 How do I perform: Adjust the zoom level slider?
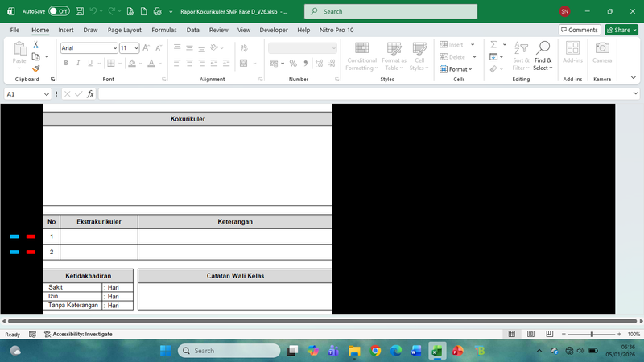click(x=592, y=334)
